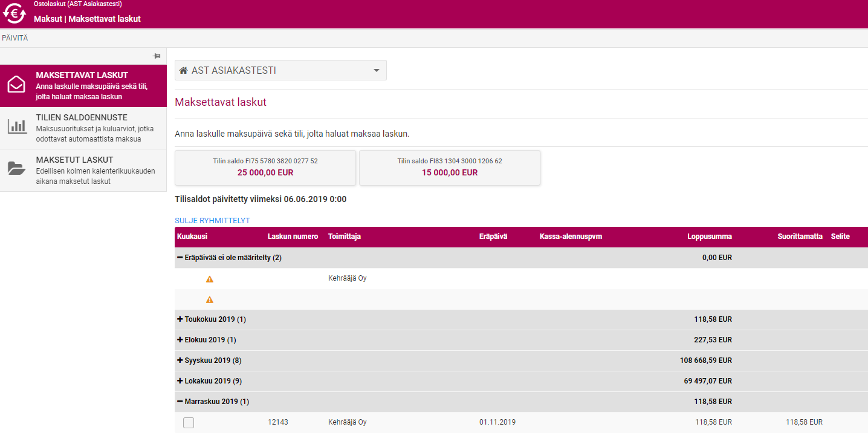Collapse the Eräpäivää ei ole määritelty group
The height and width of the screenshot is (447, 868).
180,258
